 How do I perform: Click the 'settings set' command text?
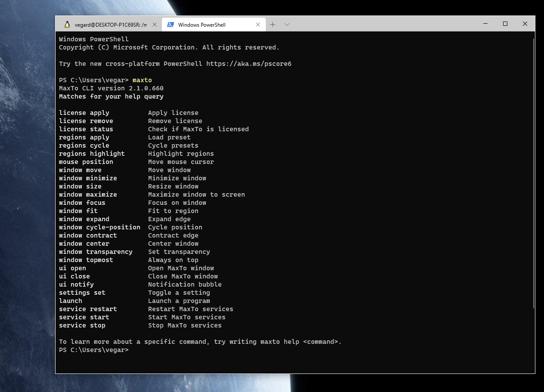pos(82,292)
